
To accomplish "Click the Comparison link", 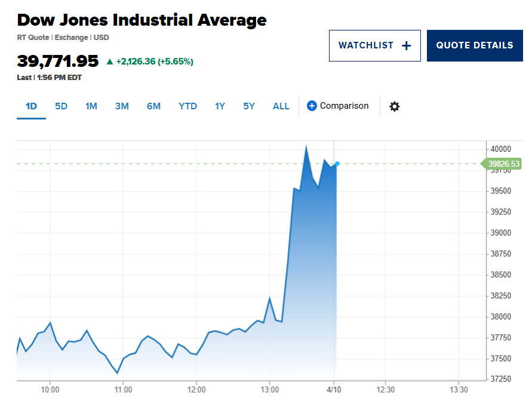I will pyautogui.click(x=344, y=106).
